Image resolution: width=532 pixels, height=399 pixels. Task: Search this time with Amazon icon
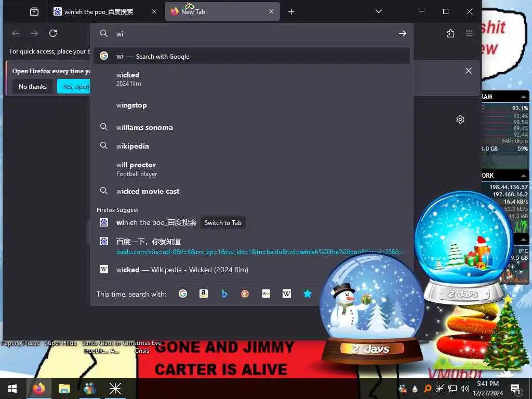click(x=204, y=294)
